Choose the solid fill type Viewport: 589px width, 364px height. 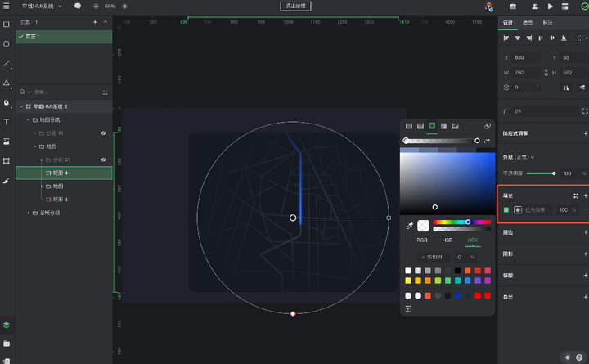(409, 126)
